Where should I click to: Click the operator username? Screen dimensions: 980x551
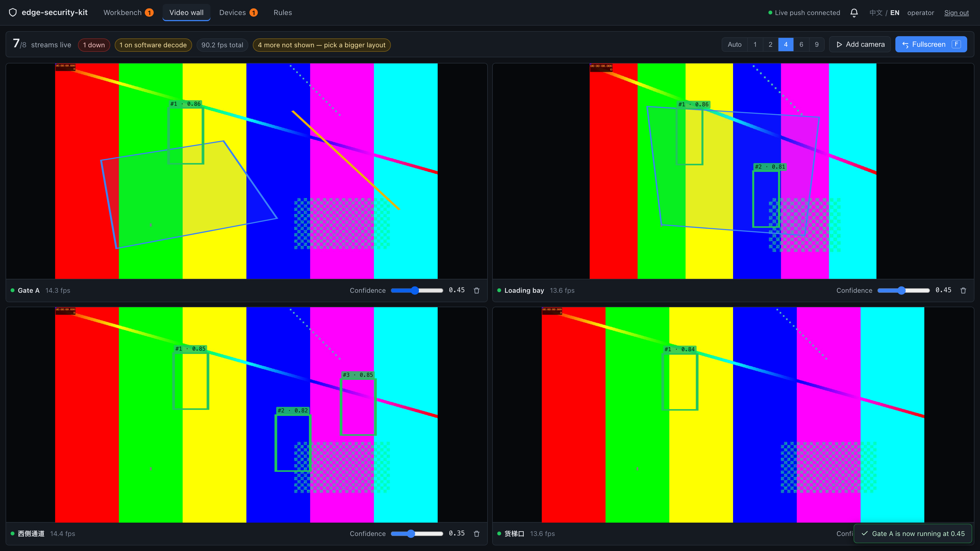click(920, 13)
